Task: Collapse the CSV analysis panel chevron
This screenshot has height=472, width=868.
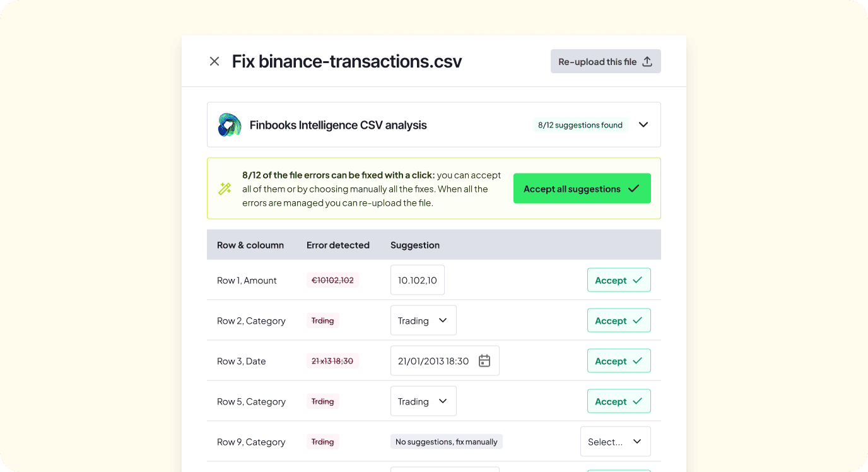Action: coord(643,125)
